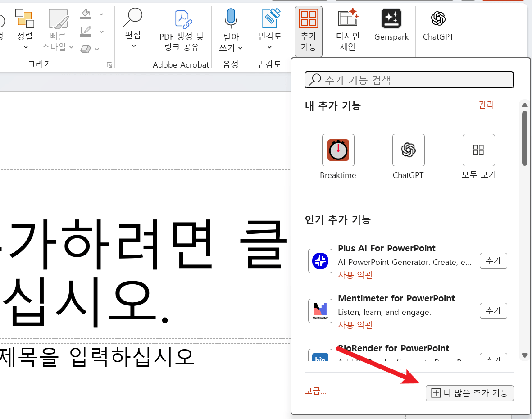Click the 내 추가 기능 heading

click(x=332, y=106)
